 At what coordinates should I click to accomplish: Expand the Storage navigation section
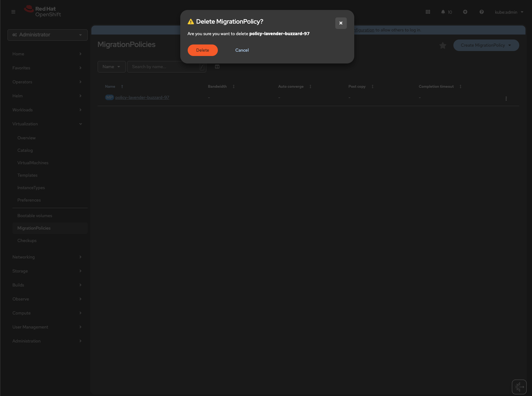click(47, 271)
